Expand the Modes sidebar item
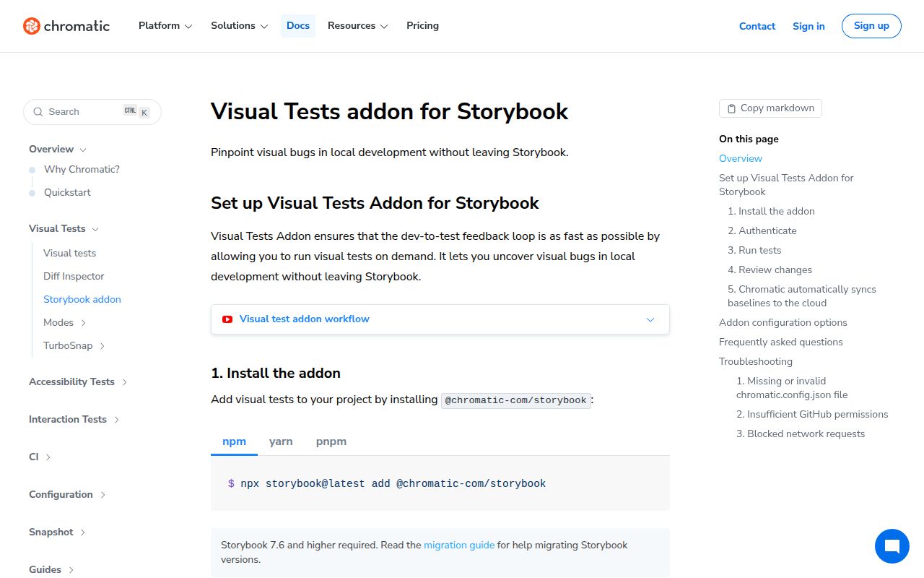Image resolution: width=924 pixels, height=578 pixels. click(x=65, y=322)
